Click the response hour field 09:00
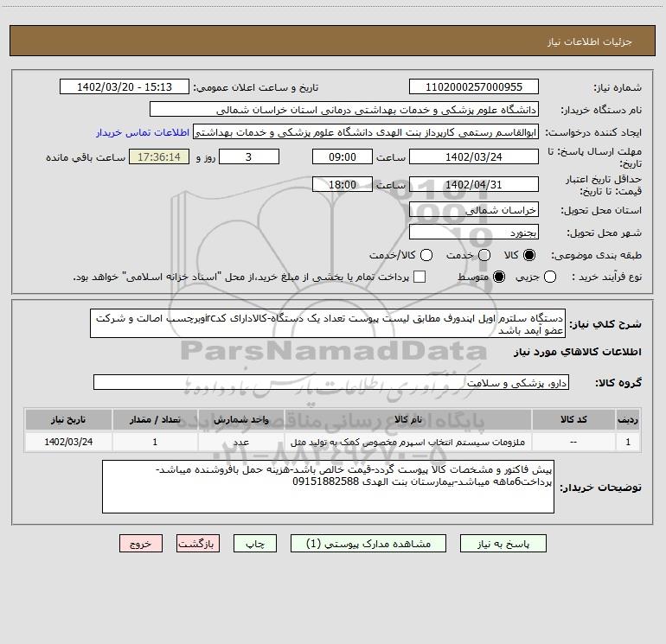The height and width of the screenshot is (644, 666). pyautogui.click(x=343, y=157)
